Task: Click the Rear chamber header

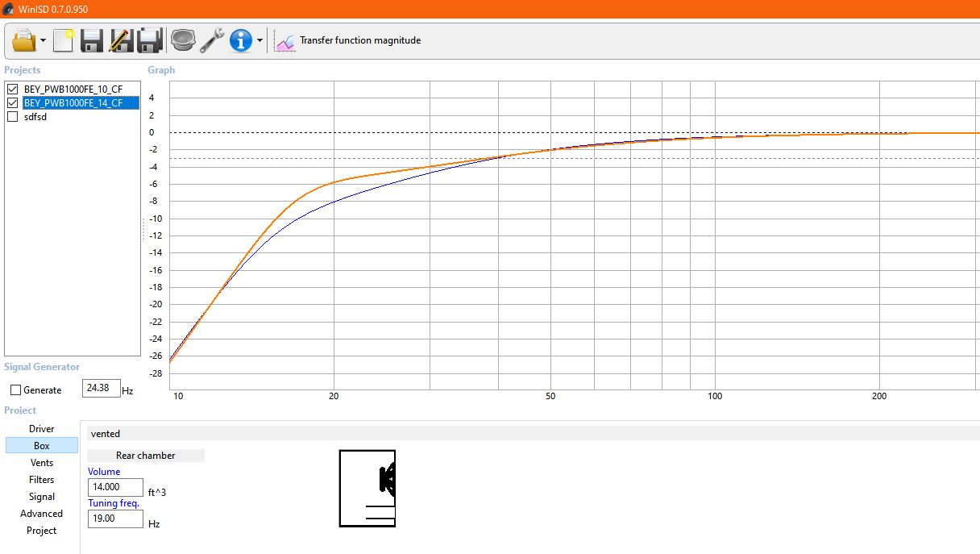Action: tap(146, 456)
